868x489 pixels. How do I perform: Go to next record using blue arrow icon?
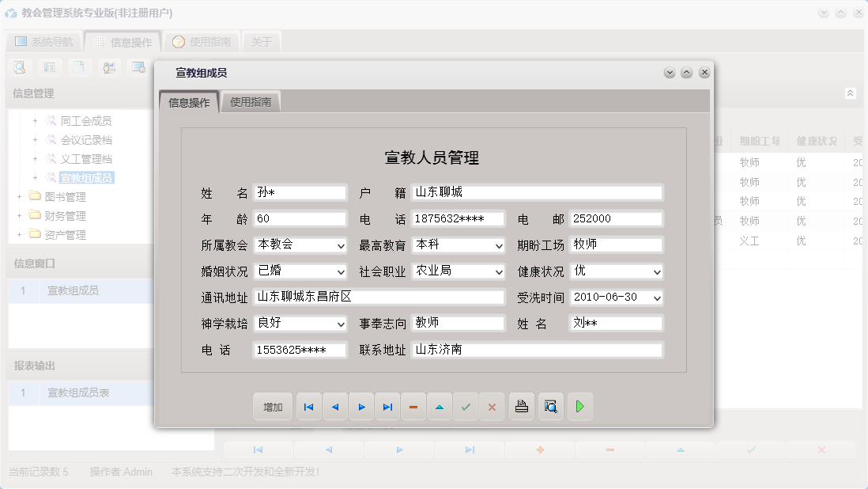tap(361, 406)
